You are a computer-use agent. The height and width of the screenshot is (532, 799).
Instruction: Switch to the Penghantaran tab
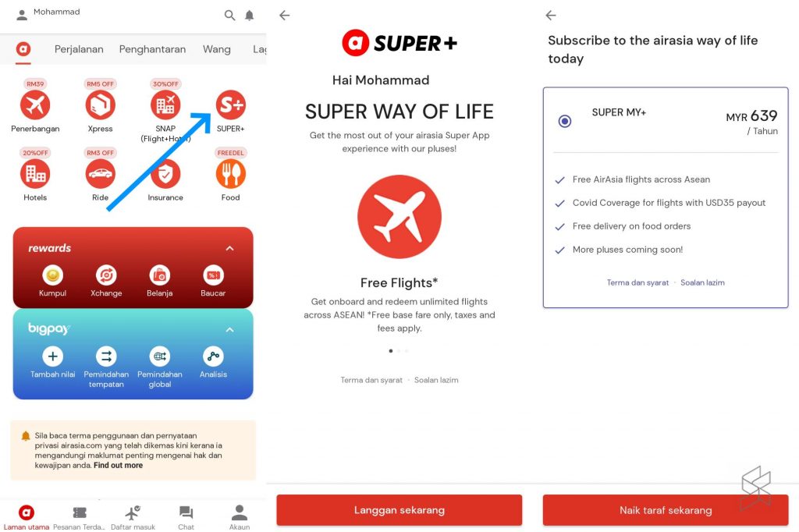[152, 49]
